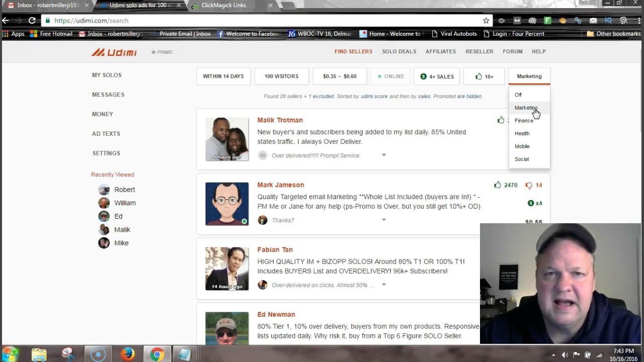Open AD TEXTS in the sidebar
The height and width of the screenshot is (362, 644).
pos(106,134)
